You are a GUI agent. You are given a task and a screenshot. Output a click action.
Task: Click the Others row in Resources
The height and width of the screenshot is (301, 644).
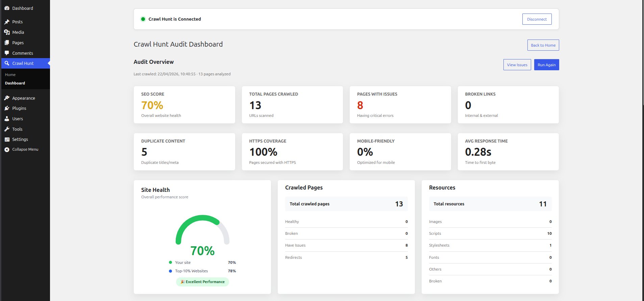click(490, 269)
